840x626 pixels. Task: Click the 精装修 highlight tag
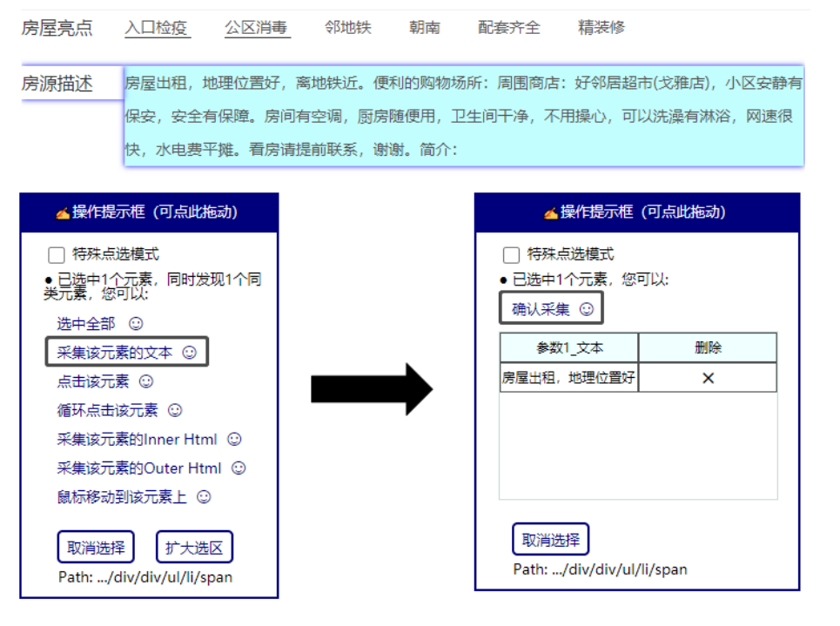[603, 28]
